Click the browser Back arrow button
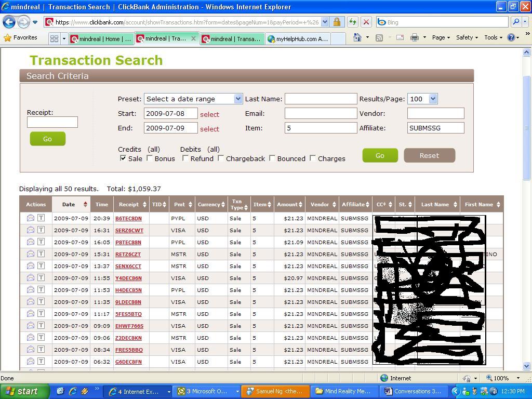 pos(9,22)
